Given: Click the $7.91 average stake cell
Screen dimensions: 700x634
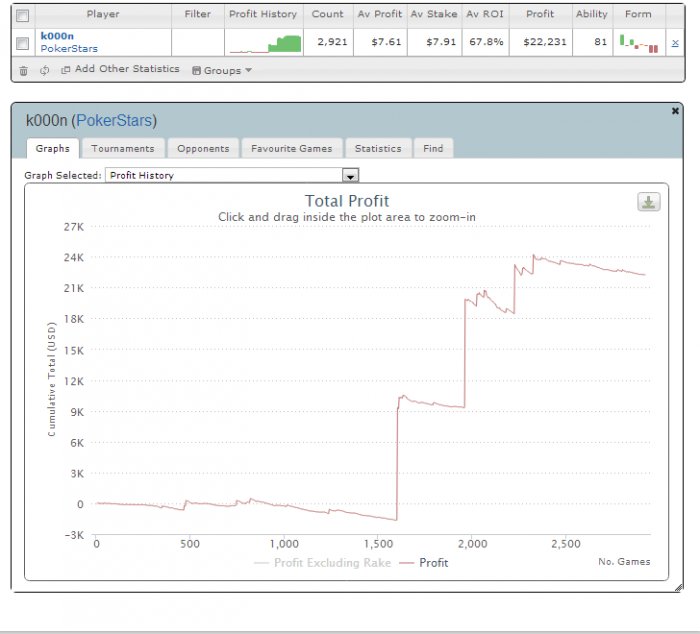Looking at the screenshot, I should [x=434, y=42].
